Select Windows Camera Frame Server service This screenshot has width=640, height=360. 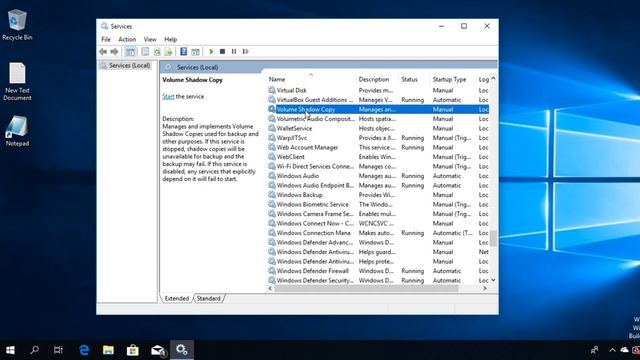click(x=378, y=214)
